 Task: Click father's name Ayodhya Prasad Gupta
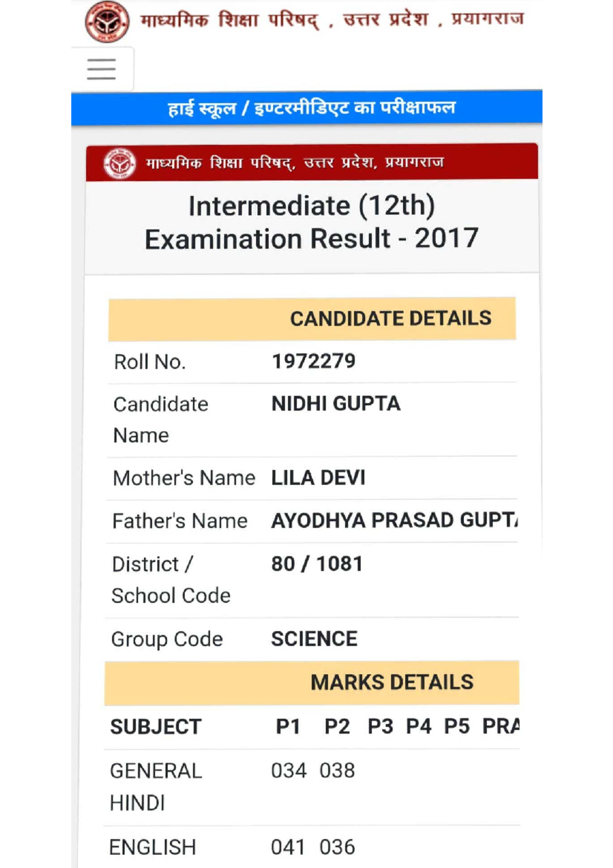pos(394,520)
